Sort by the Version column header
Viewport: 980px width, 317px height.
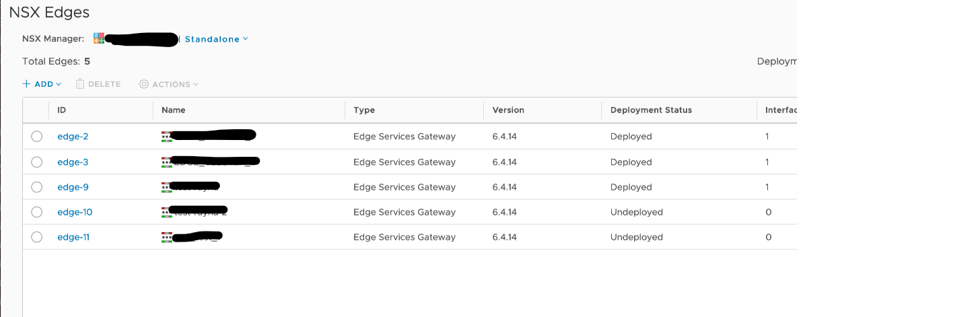[508, 110]
